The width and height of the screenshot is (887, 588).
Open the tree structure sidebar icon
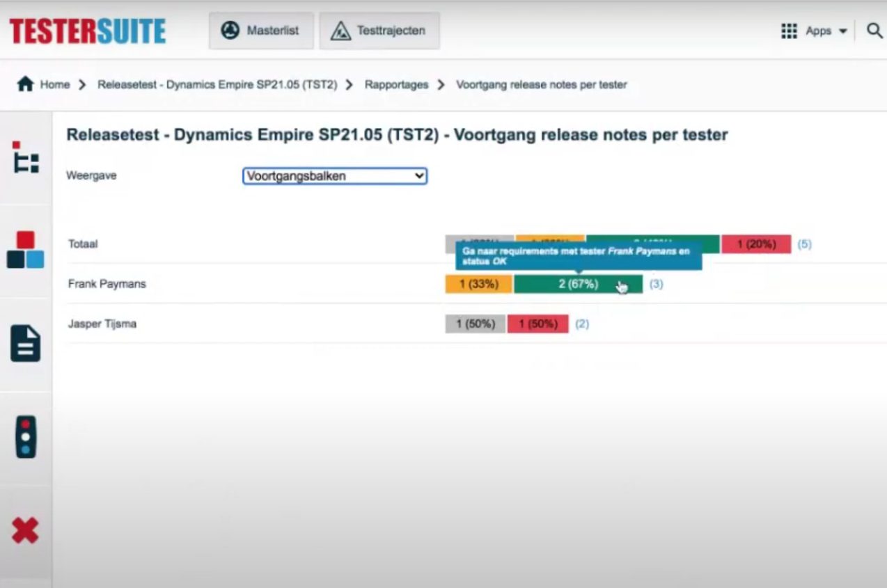pos(26,158)
